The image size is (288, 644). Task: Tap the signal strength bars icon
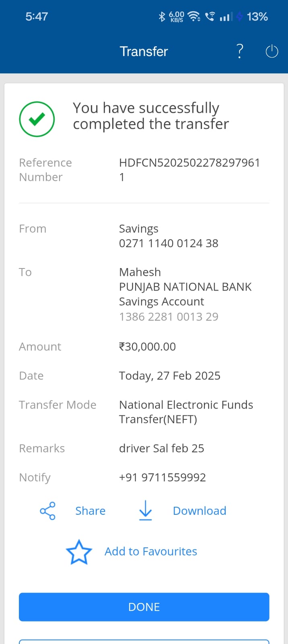[x=226, y=17]
